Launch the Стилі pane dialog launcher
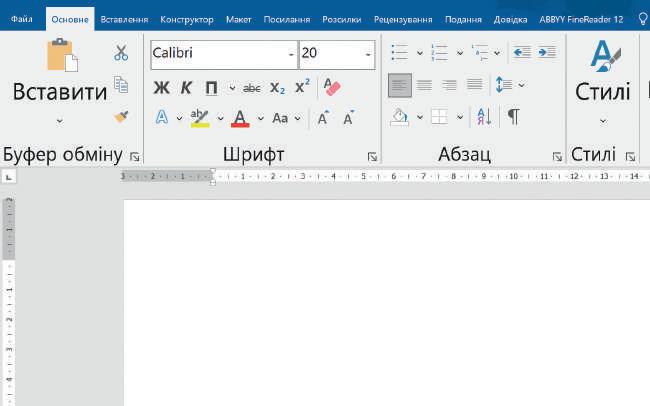 point(631,157)
